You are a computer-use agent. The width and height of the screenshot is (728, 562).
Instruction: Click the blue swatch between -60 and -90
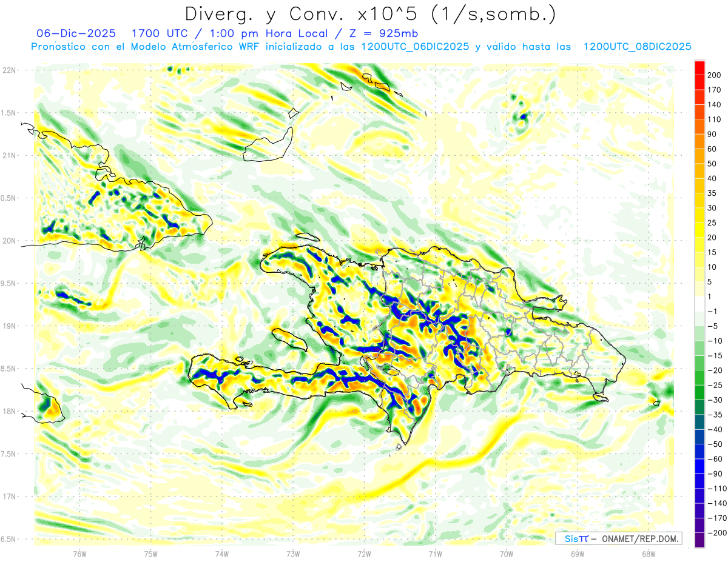click(699, 466)
